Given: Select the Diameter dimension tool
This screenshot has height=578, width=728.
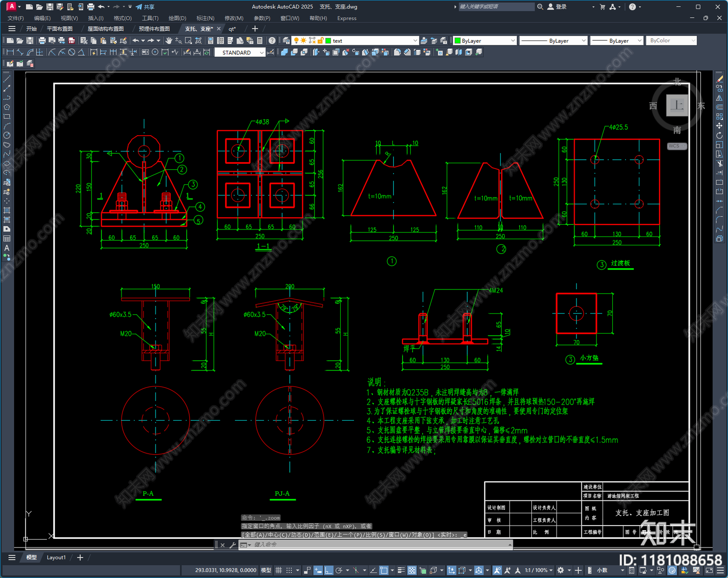Looking at the screenshot, I should tap(71, 52).
